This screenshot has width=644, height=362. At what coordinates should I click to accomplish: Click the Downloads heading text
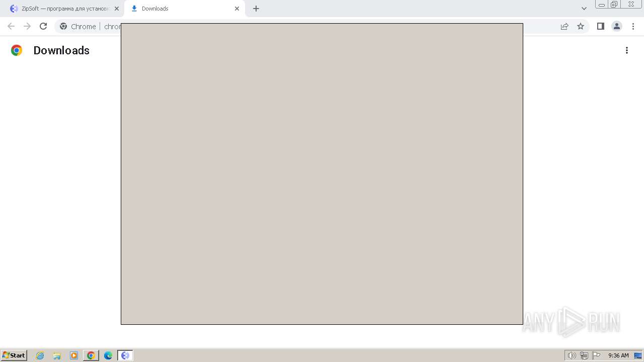[61, 50]
